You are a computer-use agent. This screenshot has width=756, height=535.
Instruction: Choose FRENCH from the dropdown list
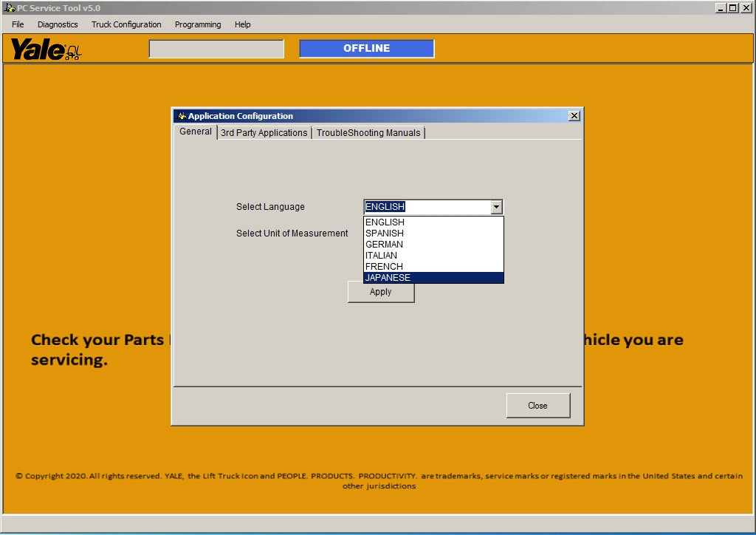pyautogui.click(x=384, y=267)
